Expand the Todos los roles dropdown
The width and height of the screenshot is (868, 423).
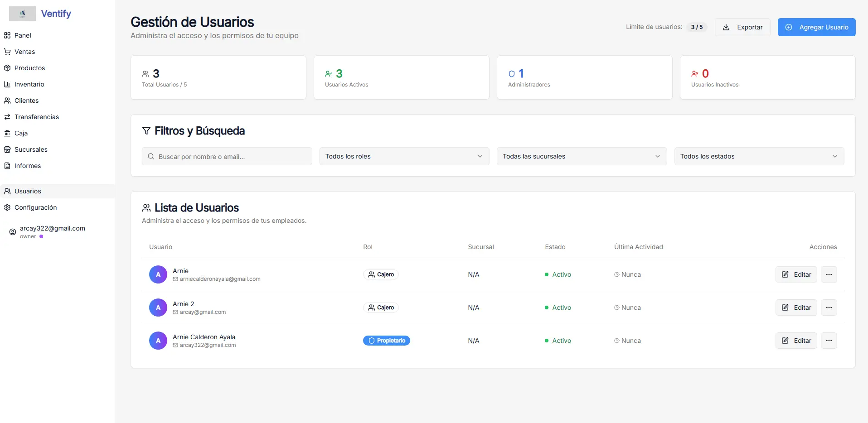[x=404, y=156]
